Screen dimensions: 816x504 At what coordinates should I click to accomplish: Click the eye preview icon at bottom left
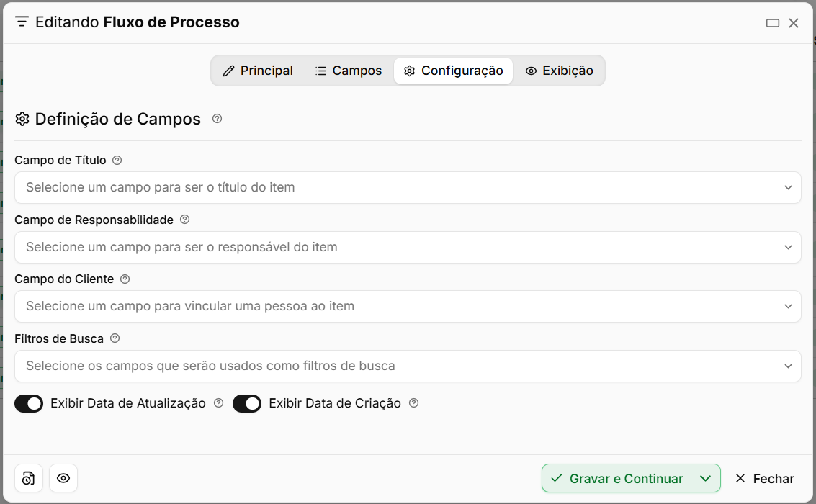pyautogui.click(x=63, y=478)
